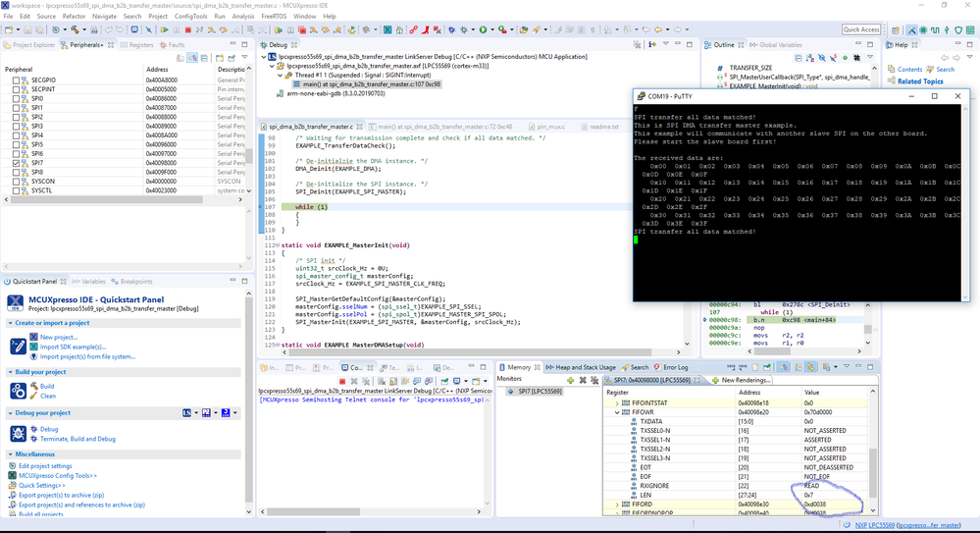Click the 'Import SDK example(s)...' link
Screen dimensions: 980x533
point(73,346)
